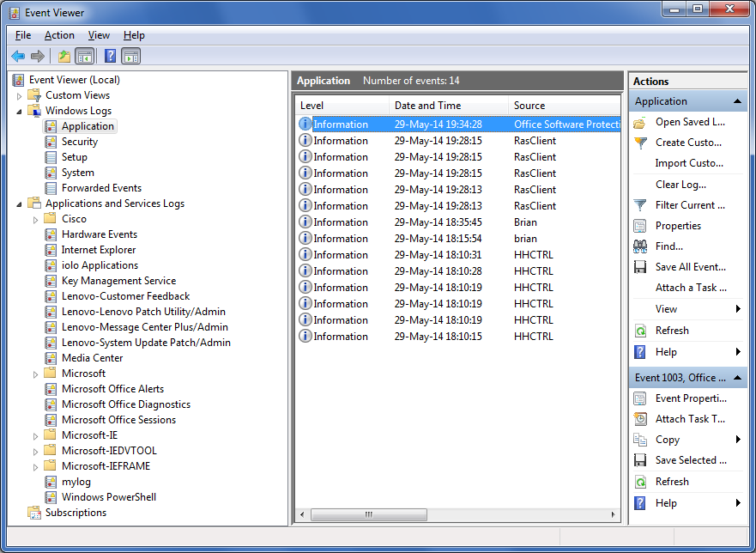Click the Save All Events disk icon
This screenshot has width=756, height=553.
click(x=639, y=266)
